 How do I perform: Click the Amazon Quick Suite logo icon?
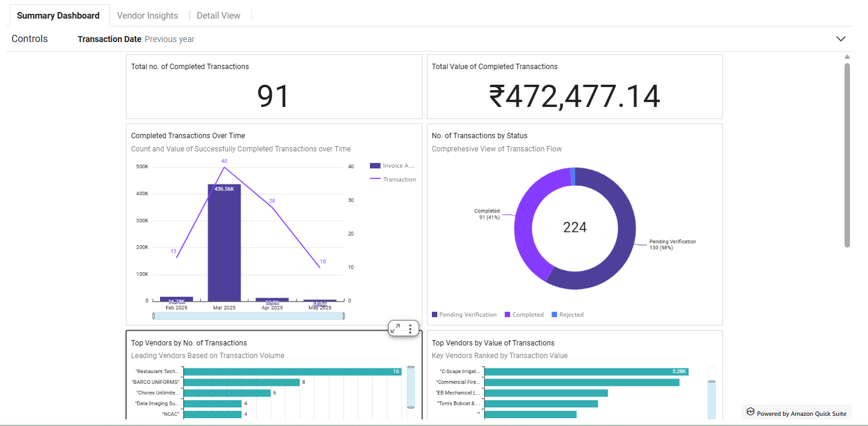(750, 412)
